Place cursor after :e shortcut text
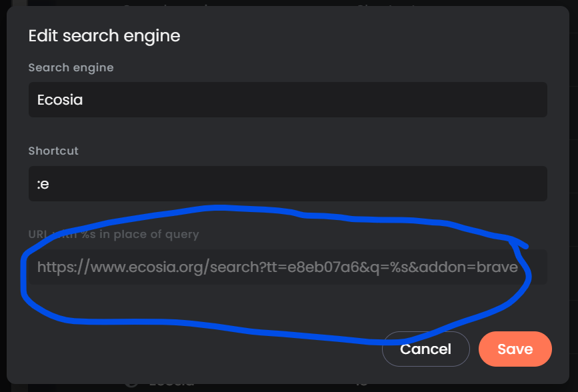The height and width of the screenshot is (392, 578). [x=51, y=184]
